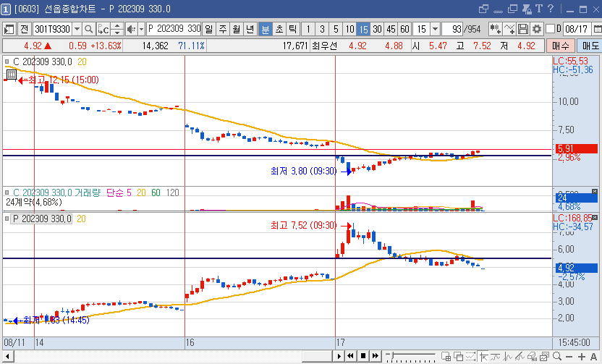Click the vertical line wave icon
The image size is (602, 364).
[x=507, y=356]
